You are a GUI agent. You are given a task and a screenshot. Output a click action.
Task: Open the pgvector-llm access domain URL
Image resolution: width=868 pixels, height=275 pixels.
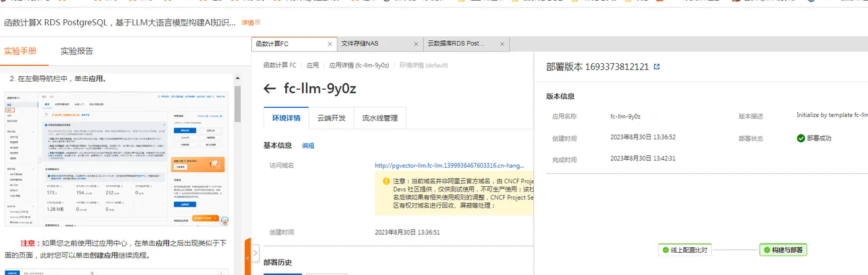click(x=450, y=165)
